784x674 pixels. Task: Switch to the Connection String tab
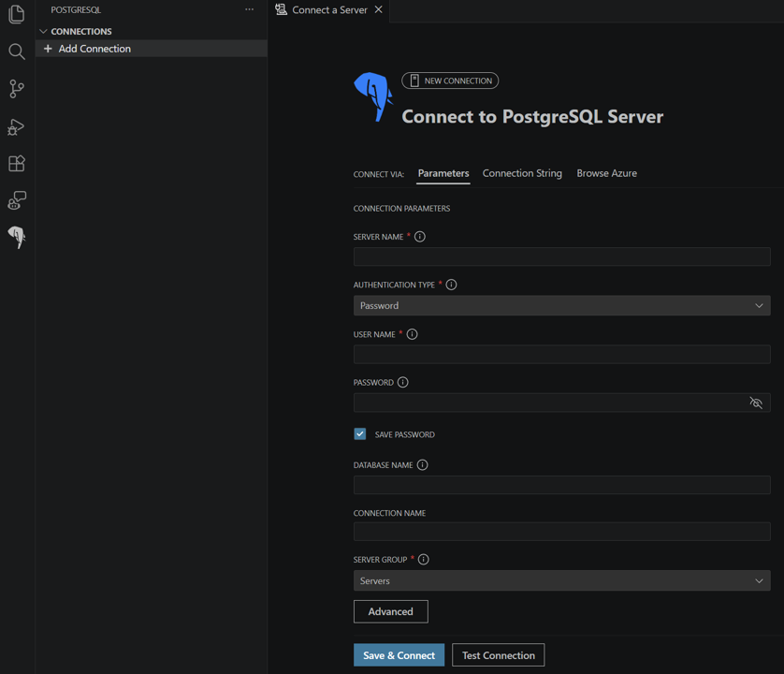(522, 173)
